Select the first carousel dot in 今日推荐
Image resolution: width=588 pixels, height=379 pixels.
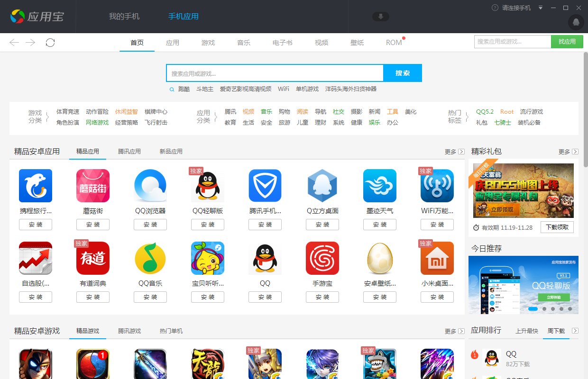click(x=533, y=309)
